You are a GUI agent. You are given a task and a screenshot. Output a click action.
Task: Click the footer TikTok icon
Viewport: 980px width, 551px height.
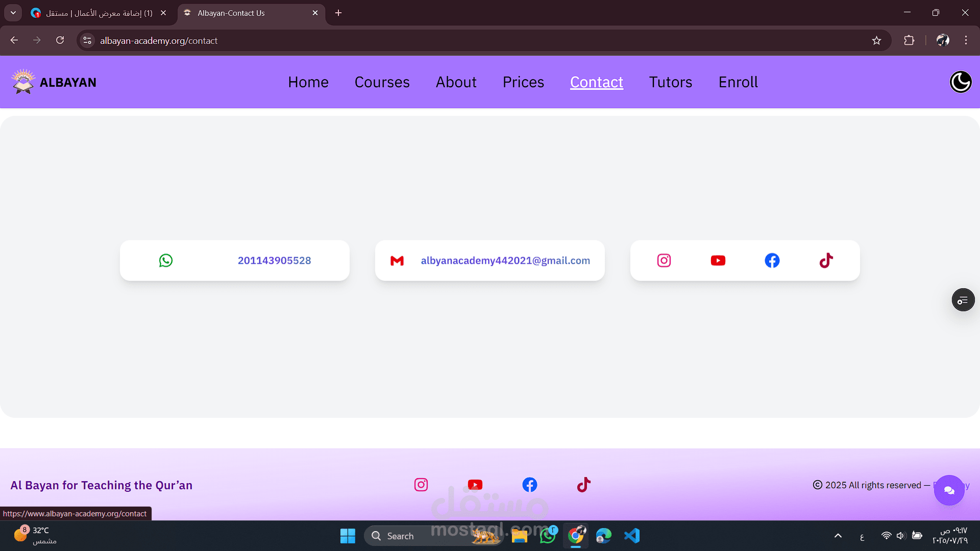tap(583, 485)
